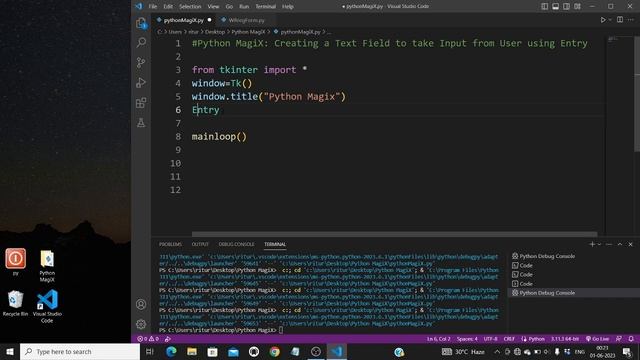Click the debug launch icon in status bar

pos(167,339)
